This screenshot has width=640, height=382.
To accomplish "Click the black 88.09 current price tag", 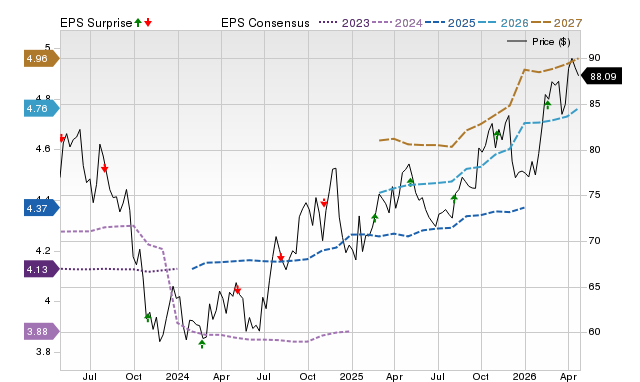I will pyautogui.click(x=601, y=76).
